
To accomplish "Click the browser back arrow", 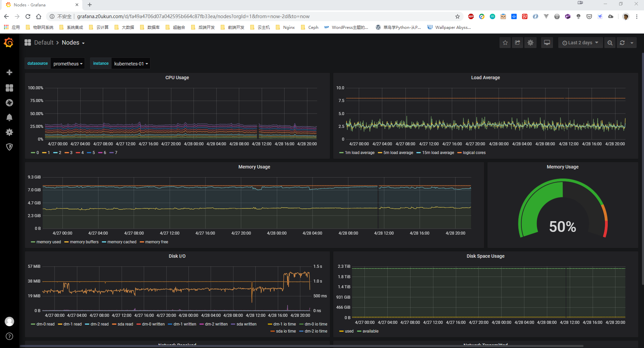I will pos(6,16).
